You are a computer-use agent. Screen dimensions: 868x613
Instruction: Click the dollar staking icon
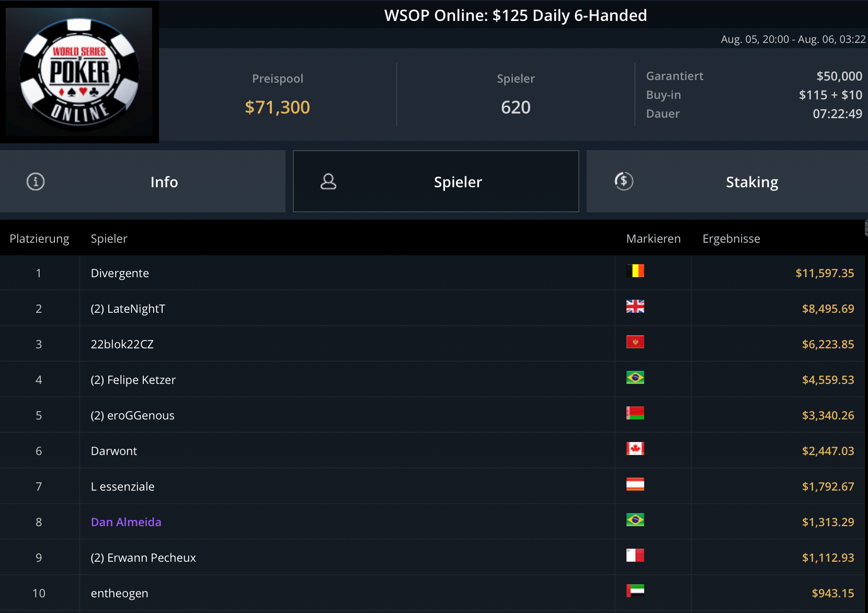[624, 181]
